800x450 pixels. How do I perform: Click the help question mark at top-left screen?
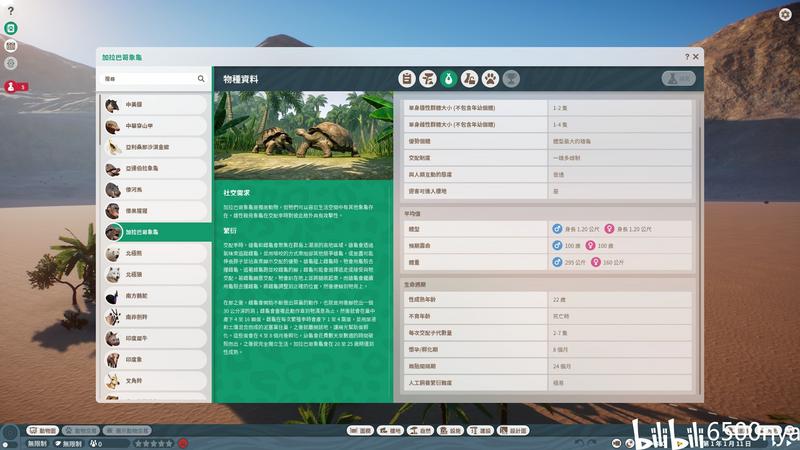(11, 11)
